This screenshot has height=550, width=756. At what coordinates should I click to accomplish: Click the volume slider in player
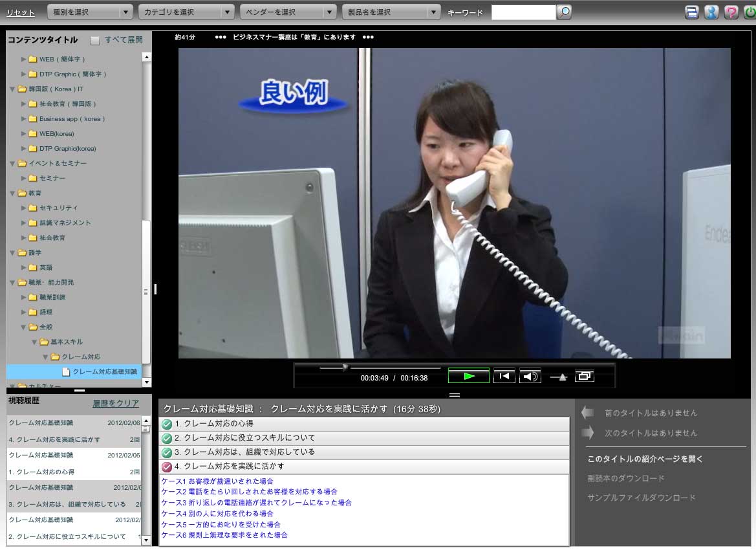558,377
